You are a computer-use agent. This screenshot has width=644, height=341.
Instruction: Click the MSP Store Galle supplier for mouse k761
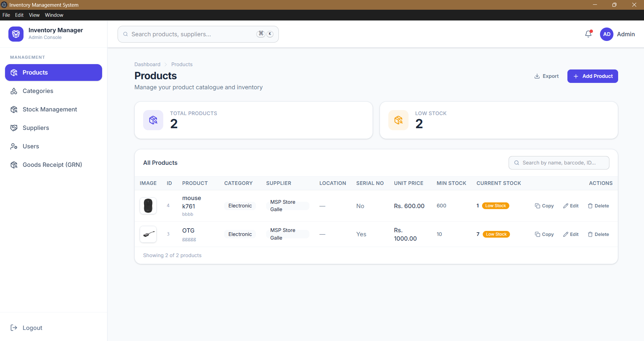pos(288,206)
